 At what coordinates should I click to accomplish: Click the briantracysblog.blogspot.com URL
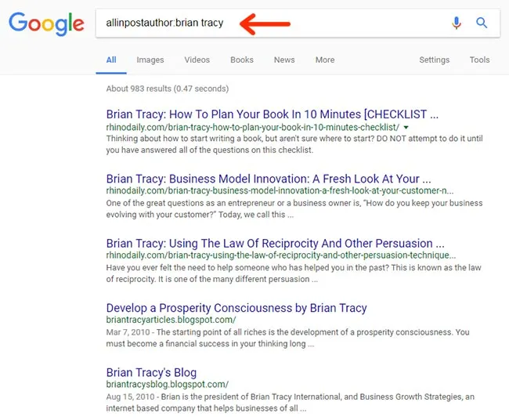click(x=167, y=384)
